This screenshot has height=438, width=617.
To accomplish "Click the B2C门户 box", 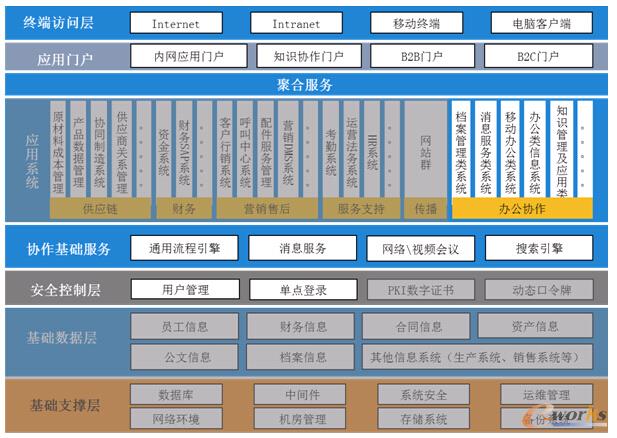I will click(538, 57).
